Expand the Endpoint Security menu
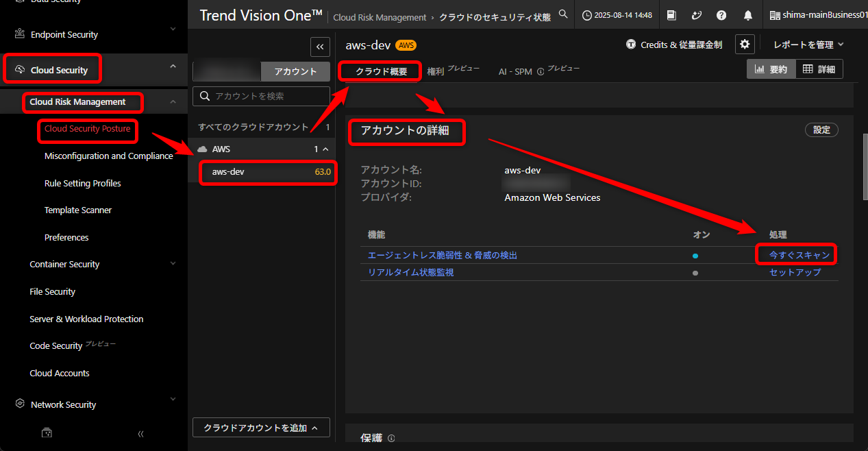The width and height of the screenshot is (868, 451). point(173,30)
